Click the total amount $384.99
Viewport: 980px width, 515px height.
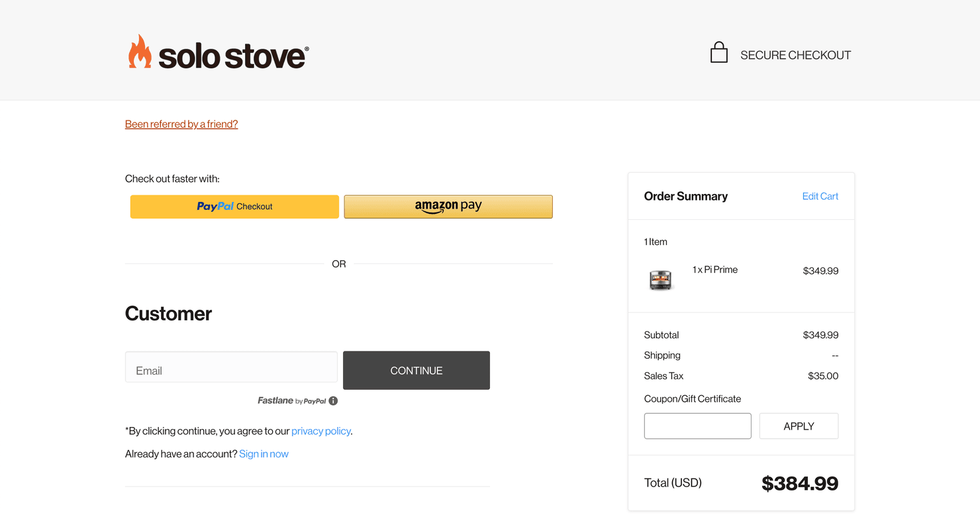click(x=800, y=483)
